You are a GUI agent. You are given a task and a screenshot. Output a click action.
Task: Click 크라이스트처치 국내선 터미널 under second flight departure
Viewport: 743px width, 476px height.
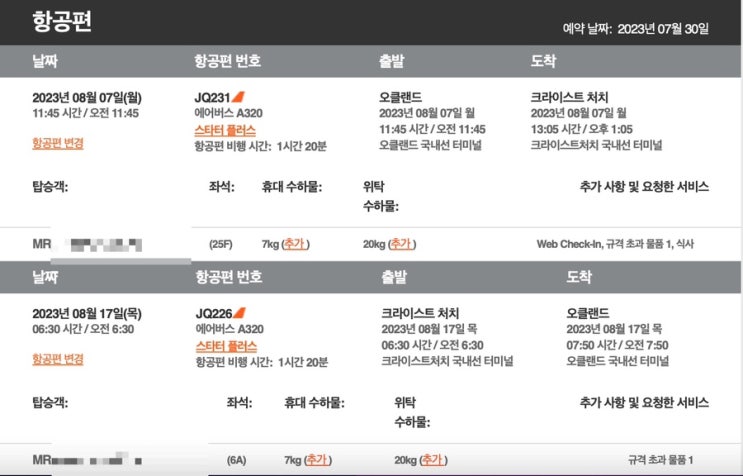(447, 361)
